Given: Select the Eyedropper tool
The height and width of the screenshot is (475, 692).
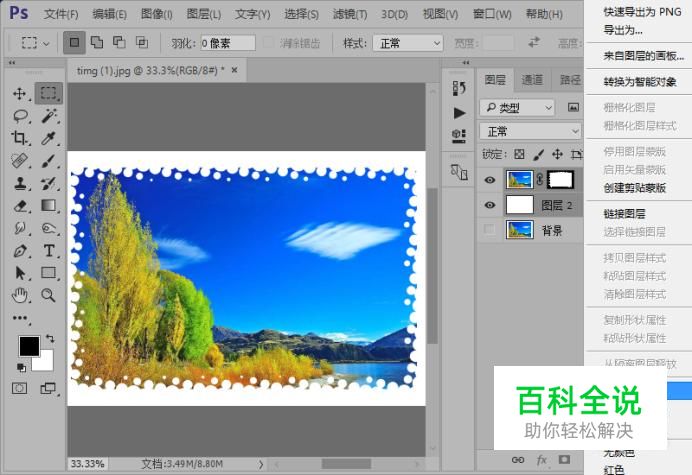Looking at the screenshot, I should [49, 138].
